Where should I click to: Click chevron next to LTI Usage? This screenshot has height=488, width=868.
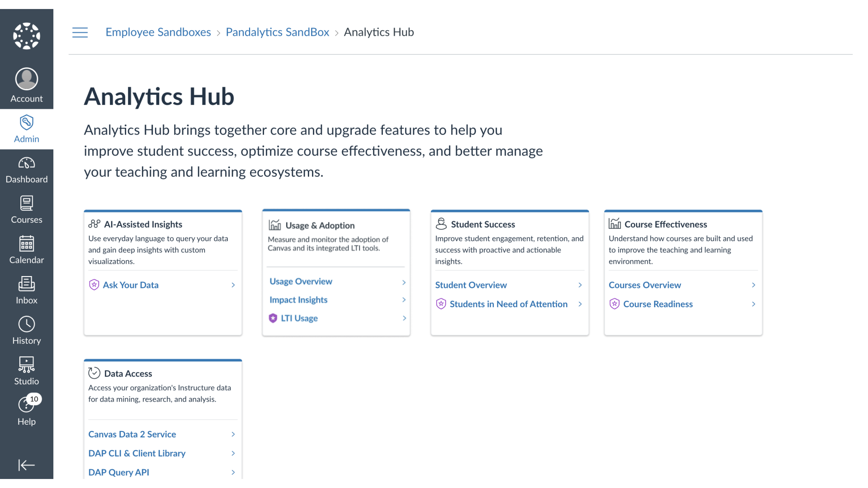(404, 318)
